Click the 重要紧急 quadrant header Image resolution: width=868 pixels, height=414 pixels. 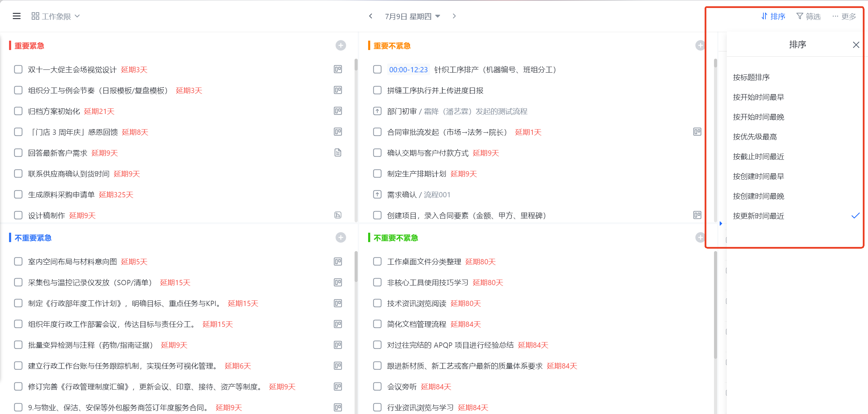(x=29, y=45)
